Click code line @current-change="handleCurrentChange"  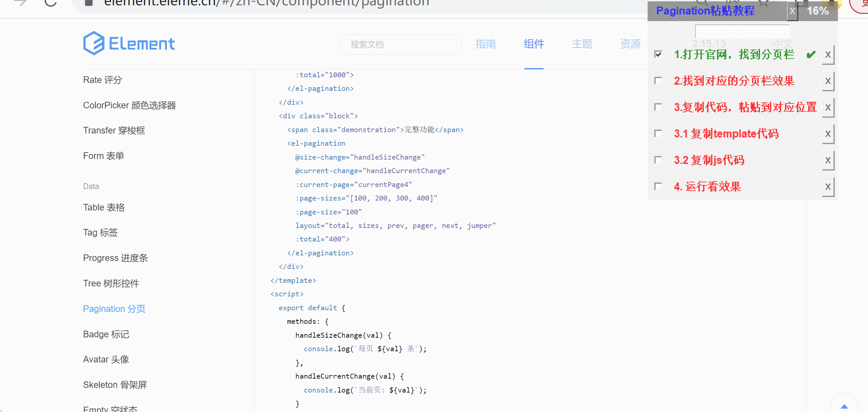[372, 171]
